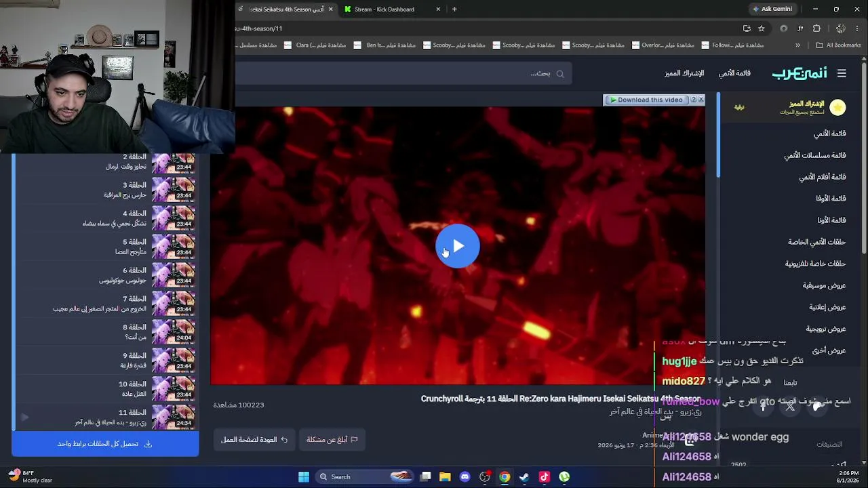Switch to the Isekai Seikatsu 4th Season tab
The image size is (868, 488).
(285, 9)
